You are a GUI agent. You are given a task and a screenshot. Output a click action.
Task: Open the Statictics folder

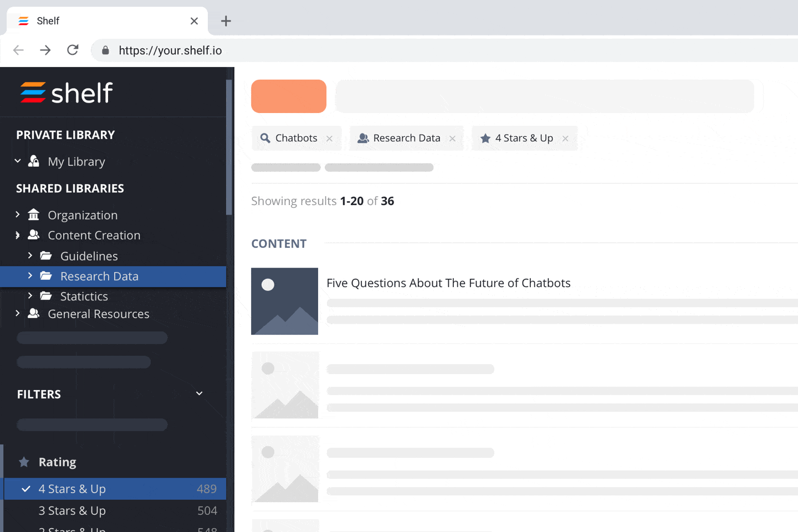point(84,296)
